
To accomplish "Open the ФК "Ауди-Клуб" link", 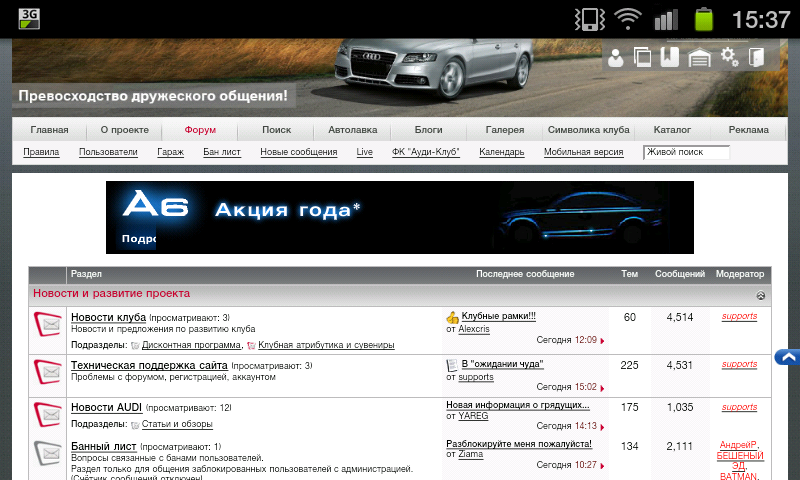I will (426, 152).
